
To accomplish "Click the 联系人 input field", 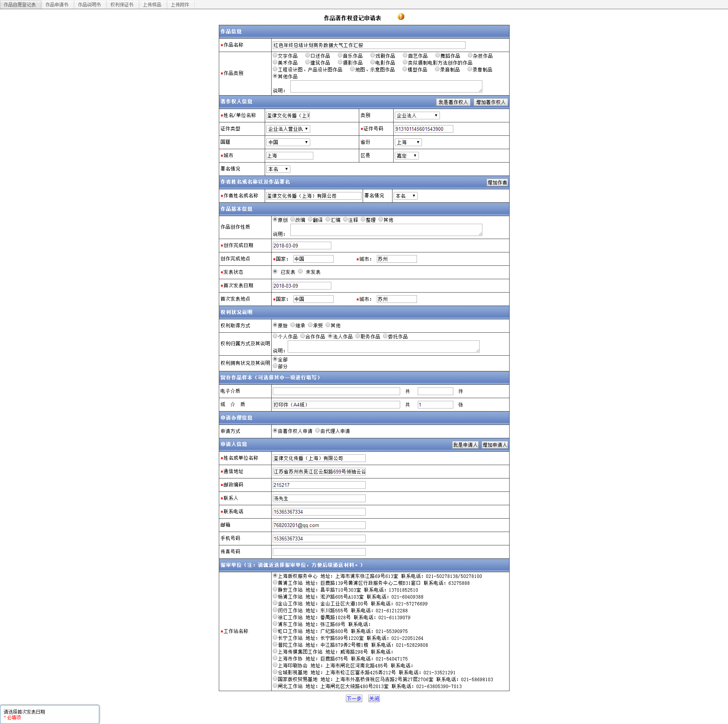I will [319, 498].
